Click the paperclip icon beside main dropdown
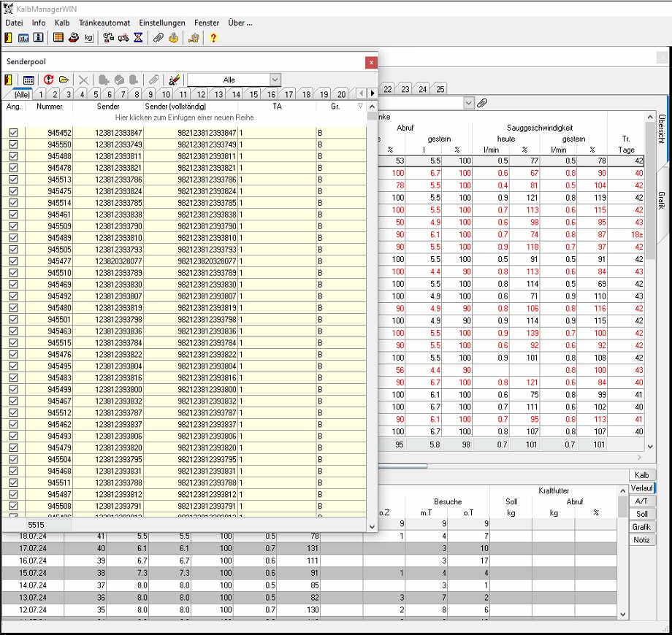 click(482, 104)
